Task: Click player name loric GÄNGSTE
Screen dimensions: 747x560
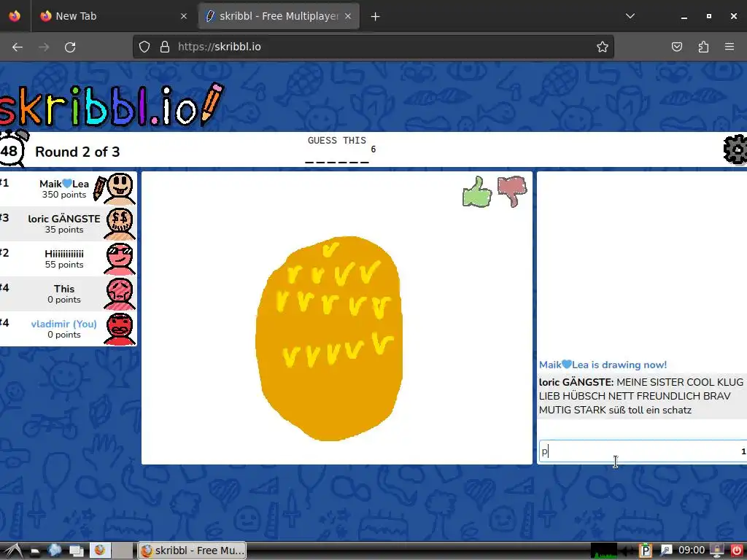Action: 64,219
